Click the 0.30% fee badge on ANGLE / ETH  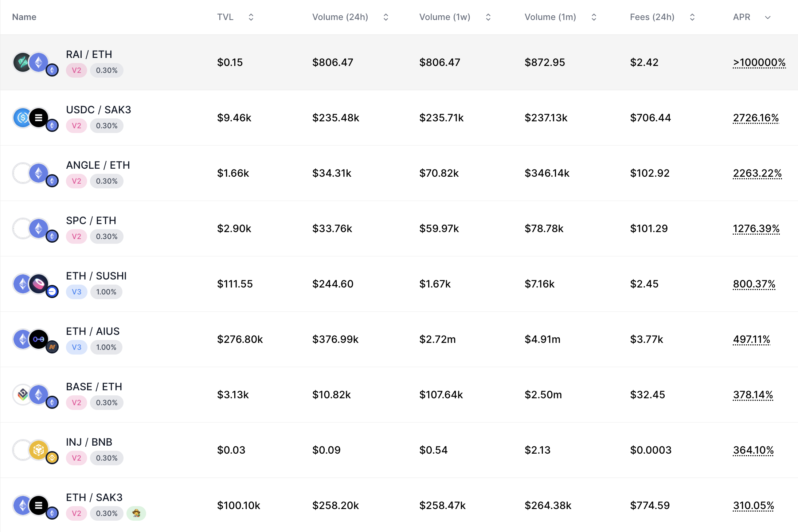coord(106,181)
